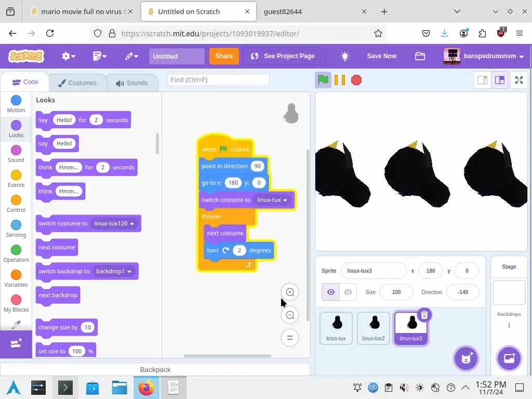
Task: Switch to the Sounds tab
Action: (x=132, y=83)
